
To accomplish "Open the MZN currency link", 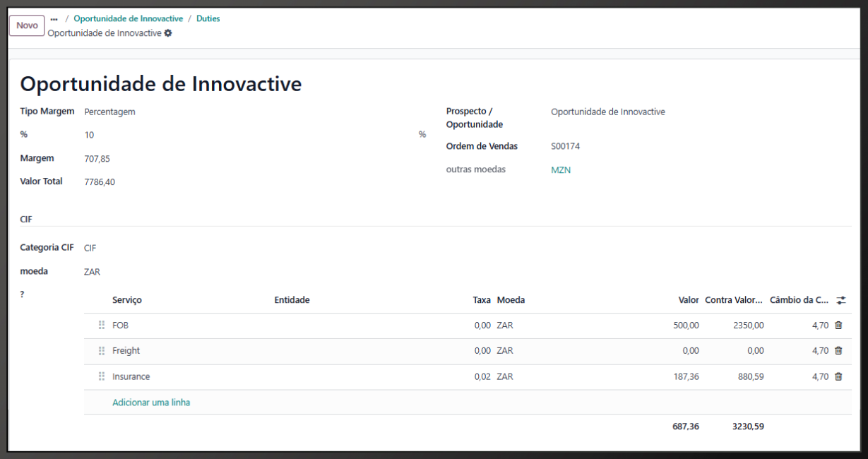I will coord(561,170).
